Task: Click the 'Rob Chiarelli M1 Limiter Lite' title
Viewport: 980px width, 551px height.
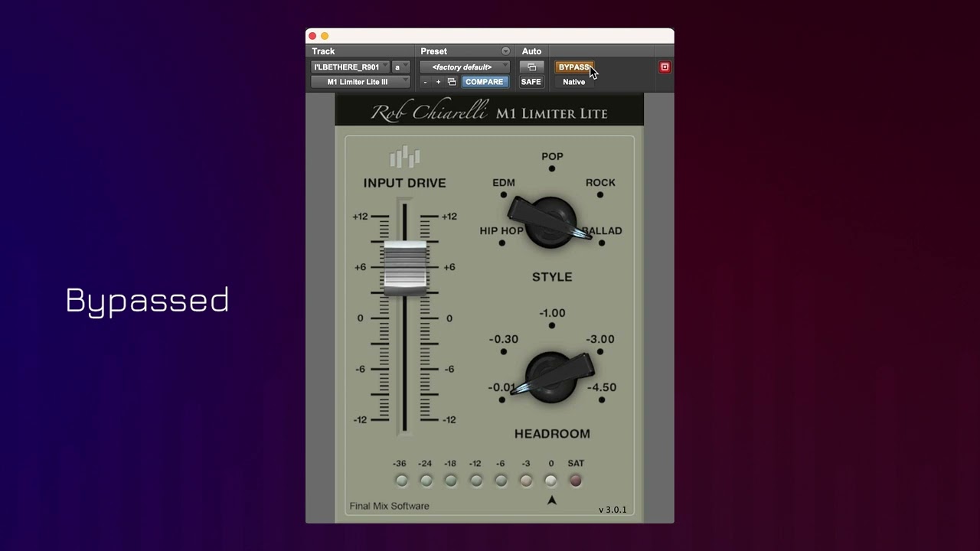Action: tap(489, 112)
